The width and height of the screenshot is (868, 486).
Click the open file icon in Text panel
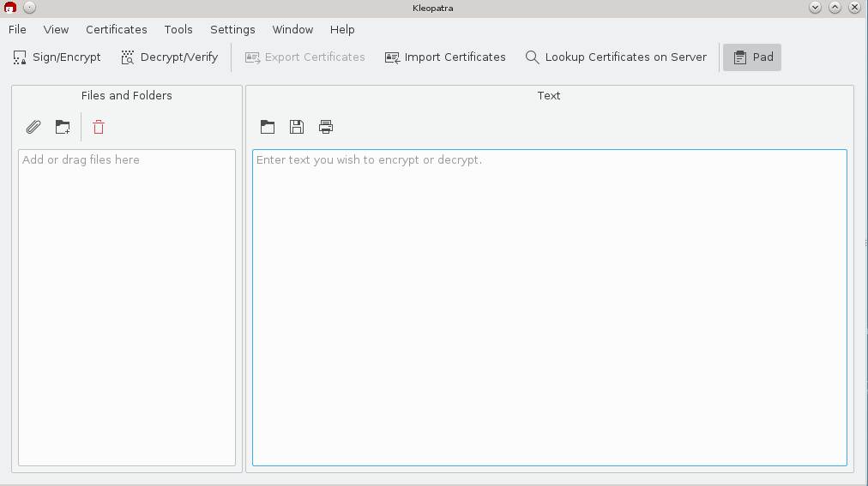[x=268, y=128]
